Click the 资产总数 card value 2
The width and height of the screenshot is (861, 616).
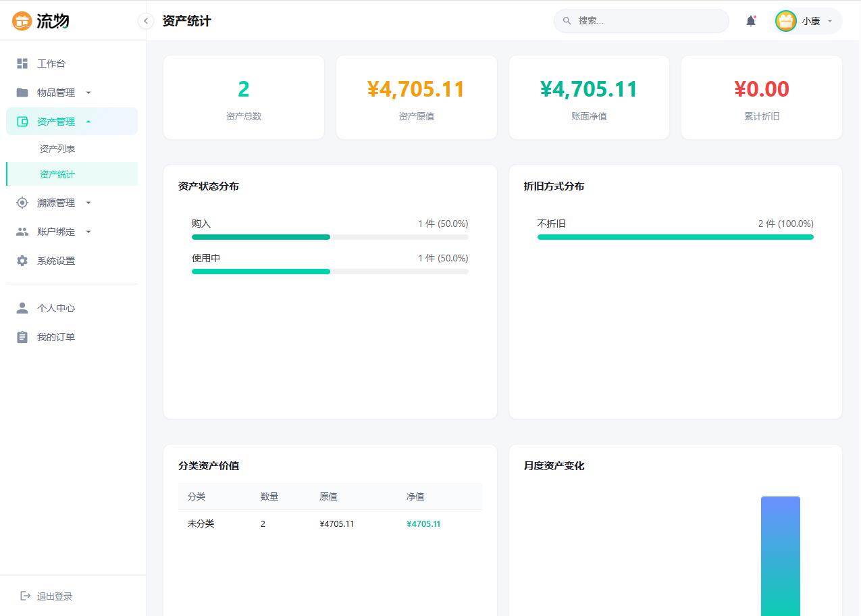click(x=244, y=89)
